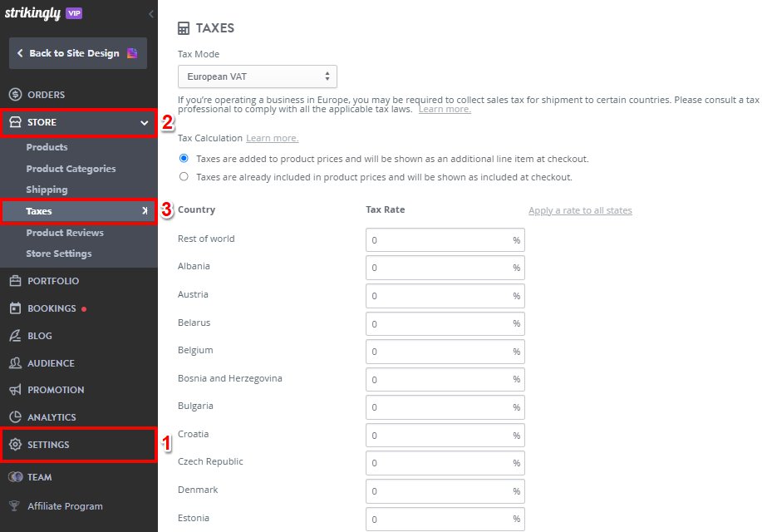Select taxes added to product prices option

(184, 159)
